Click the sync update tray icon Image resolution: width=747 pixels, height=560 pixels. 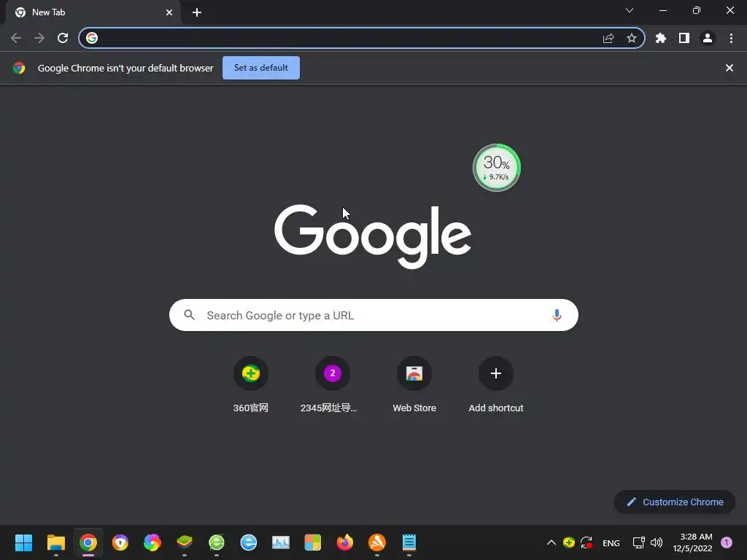587,542
